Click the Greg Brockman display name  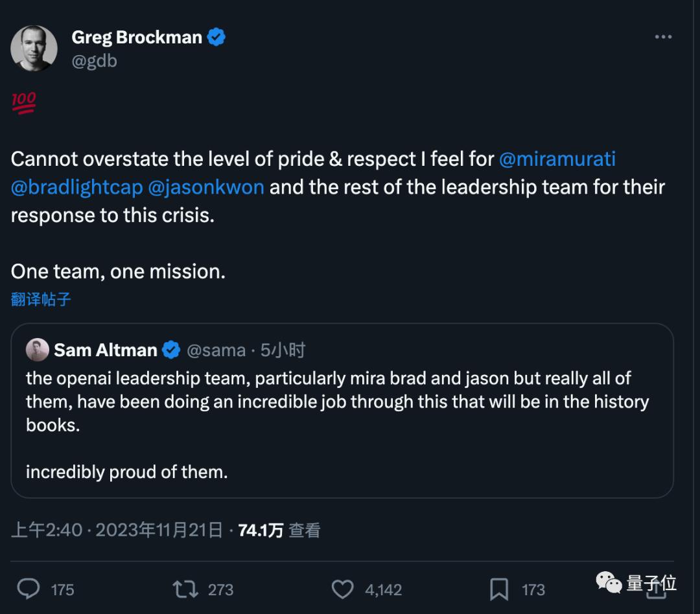136,38
